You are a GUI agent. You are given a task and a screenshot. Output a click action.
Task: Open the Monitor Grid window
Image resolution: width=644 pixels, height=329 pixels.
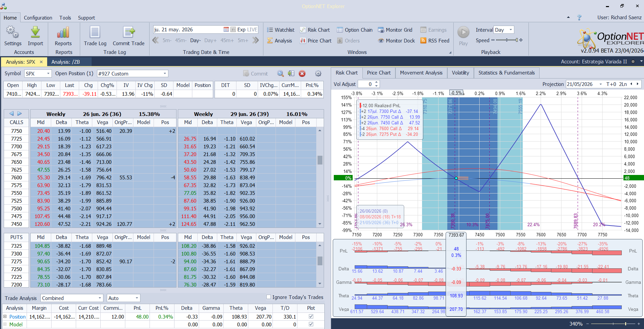click(395, 30)
